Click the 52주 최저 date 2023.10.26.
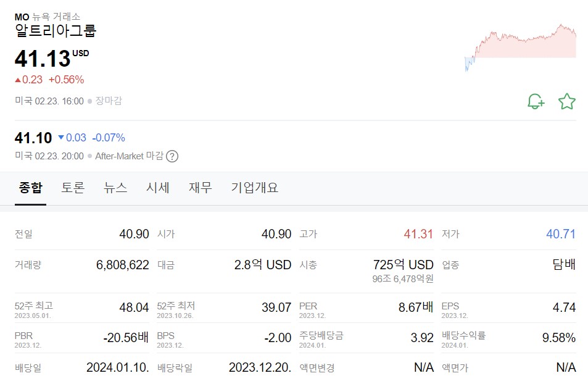 [175, 316]
